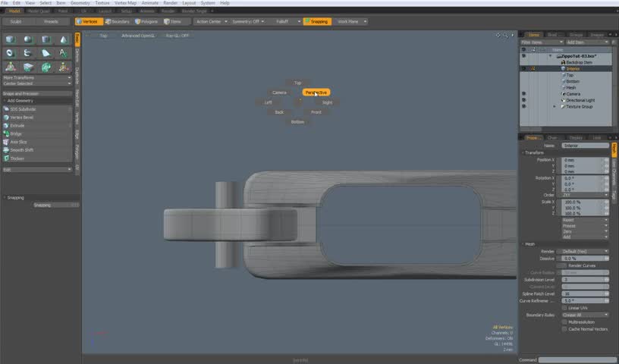
Task: Click the viewport pan/move icon
Action: click(498, 35)
